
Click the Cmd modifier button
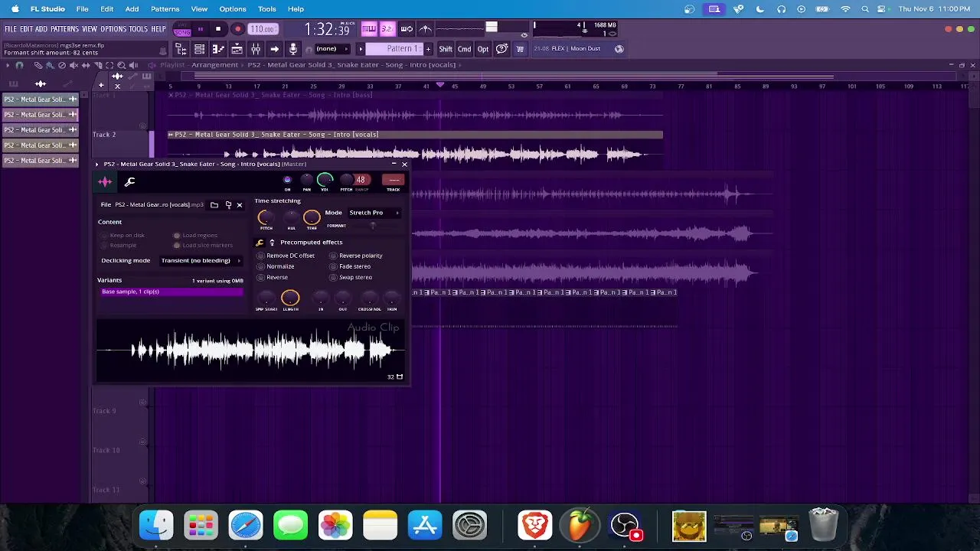465,49
